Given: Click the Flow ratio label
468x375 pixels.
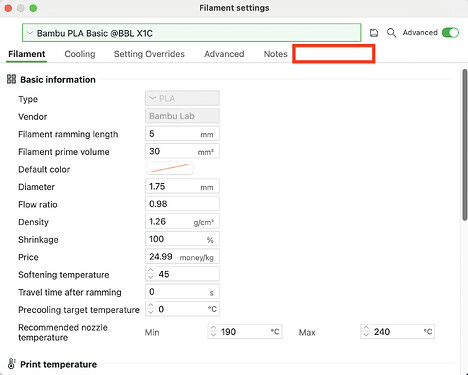Looking at the screenshot, I should tap(38, 204).
